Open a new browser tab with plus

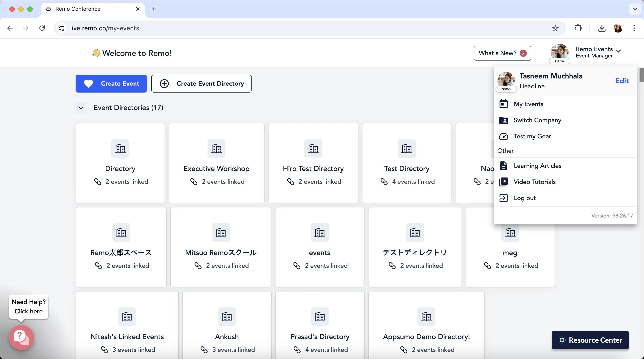point(154,9)
